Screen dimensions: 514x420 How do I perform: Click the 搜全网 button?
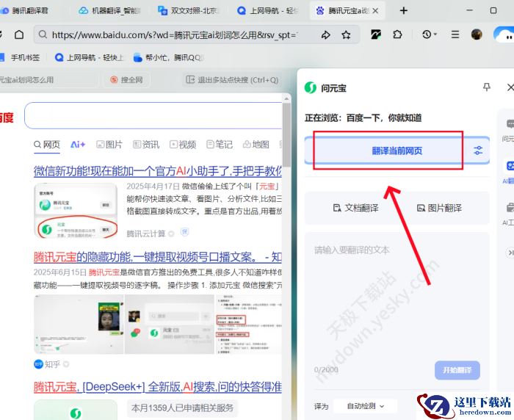pos(127,80)
